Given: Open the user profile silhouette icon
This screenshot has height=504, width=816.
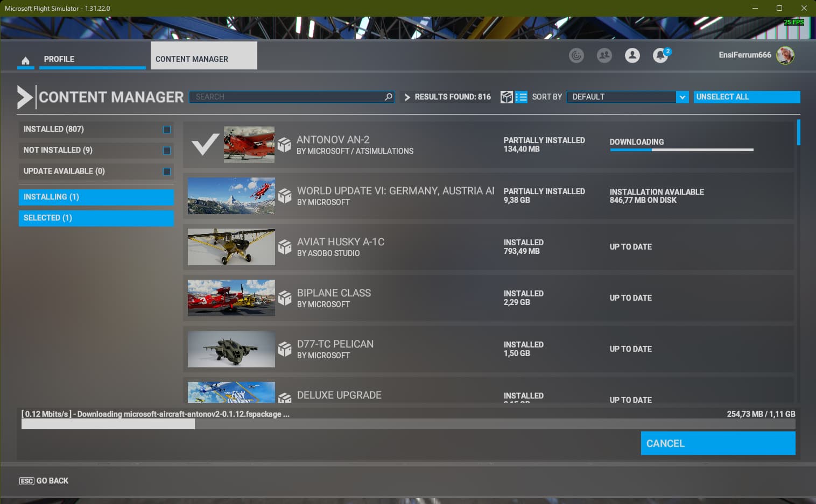Looking at the screenshot, I should [632, 55].
